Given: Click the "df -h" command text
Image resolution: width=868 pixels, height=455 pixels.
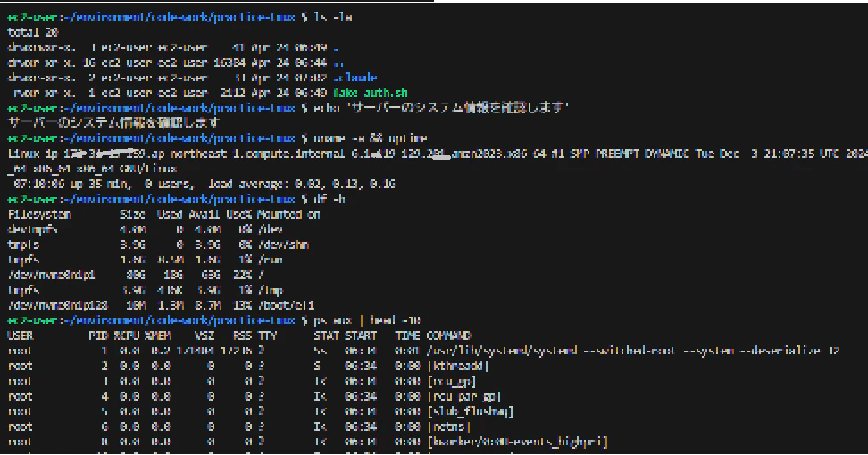Looking at the screenshot, I should coord(330,199).
